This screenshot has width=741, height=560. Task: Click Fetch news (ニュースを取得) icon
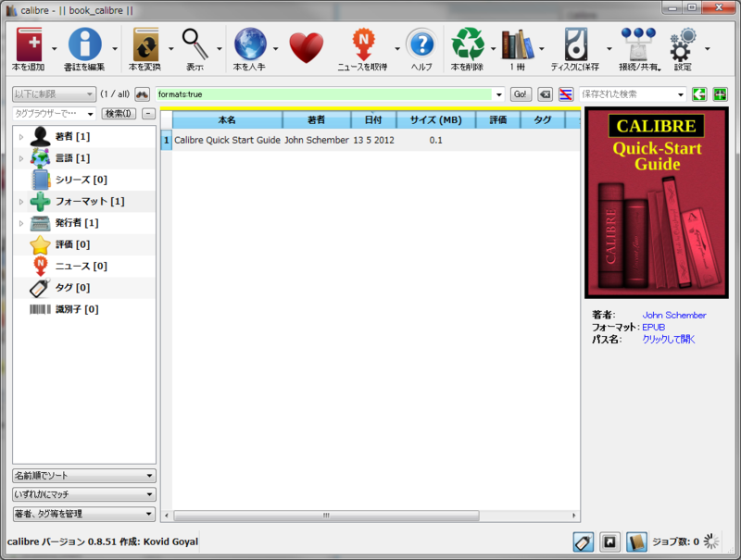363,44
